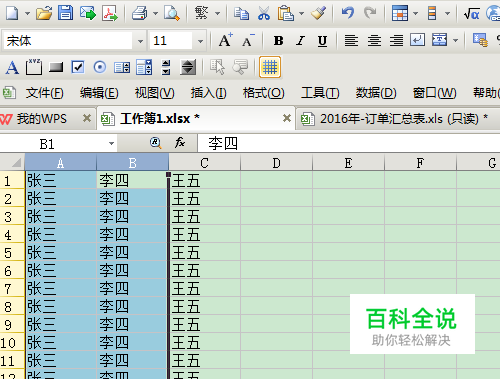Open print preview
500x379 pixels.
(172, 13)
